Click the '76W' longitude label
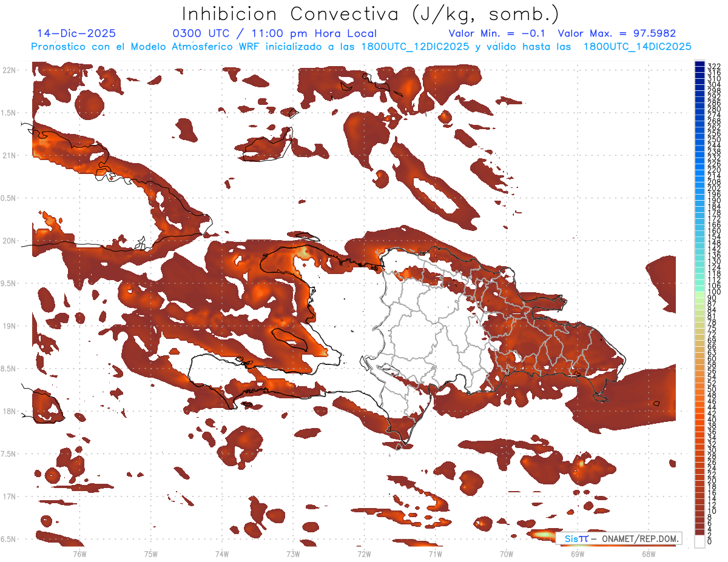This screenshot has width=728, height=562. pyautogui.click(x=79, y=554)
